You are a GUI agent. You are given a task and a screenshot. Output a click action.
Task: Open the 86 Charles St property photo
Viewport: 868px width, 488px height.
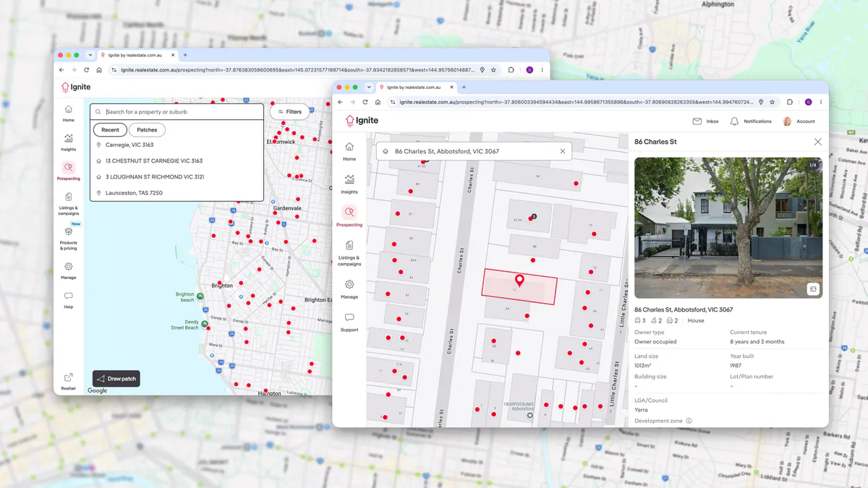click(728, 228)
